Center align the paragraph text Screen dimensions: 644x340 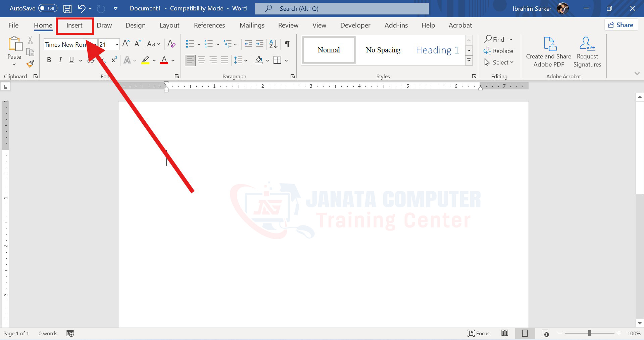click(x=202, y=60)
